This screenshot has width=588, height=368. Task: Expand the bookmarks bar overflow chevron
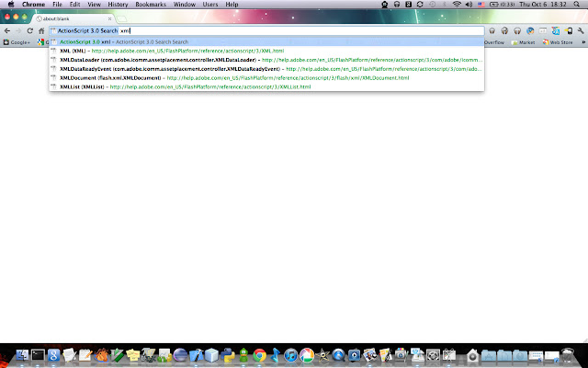(x=583, y=42)
